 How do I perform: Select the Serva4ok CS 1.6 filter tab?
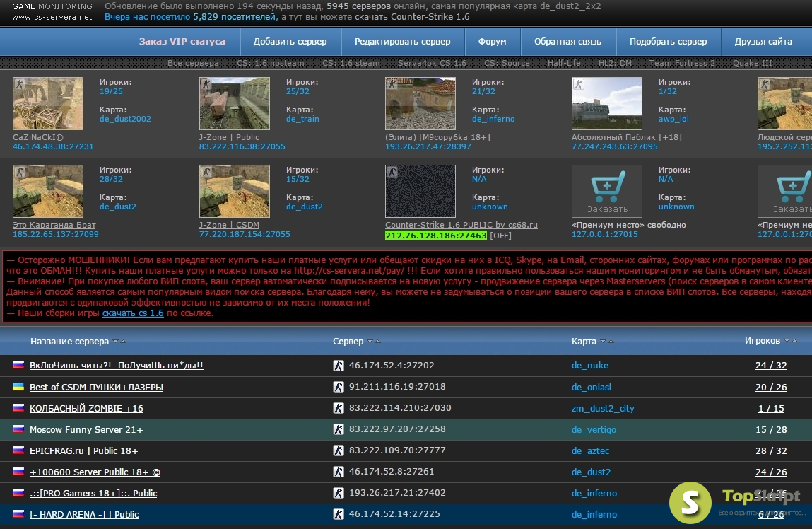point(432,63)
